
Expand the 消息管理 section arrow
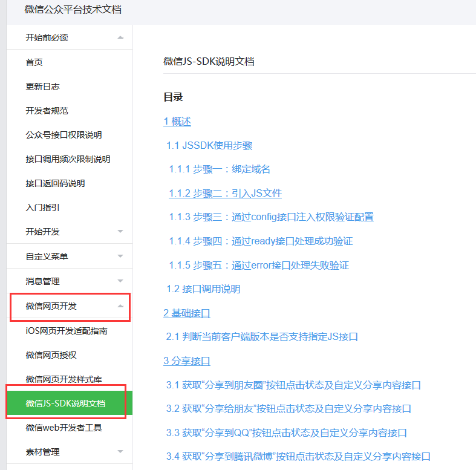coord(120,281)
